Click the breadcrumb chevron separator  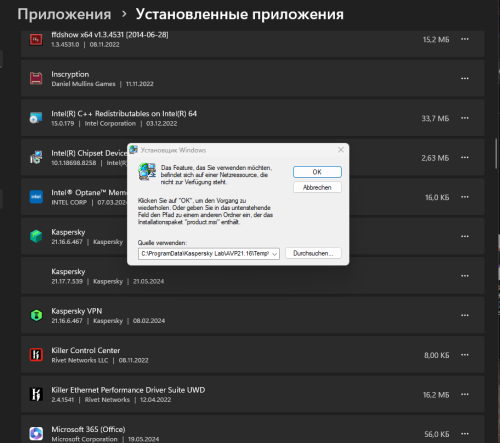[124, 14]
